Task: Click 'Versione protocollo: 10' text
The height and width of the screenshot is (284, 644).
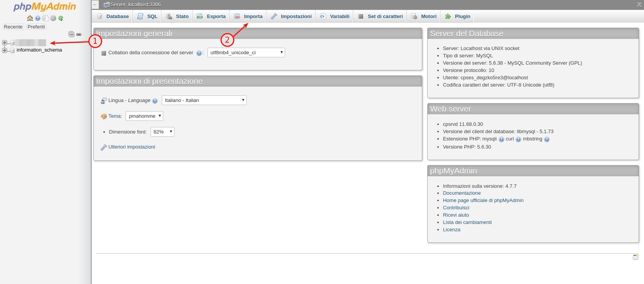Action: 469,70
